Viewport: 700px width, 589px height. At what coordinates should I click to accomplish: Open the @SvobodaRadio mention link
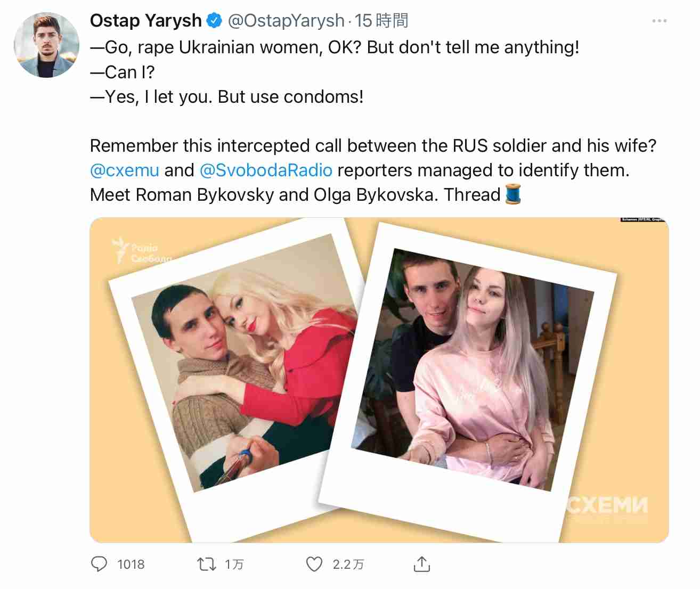266,170
